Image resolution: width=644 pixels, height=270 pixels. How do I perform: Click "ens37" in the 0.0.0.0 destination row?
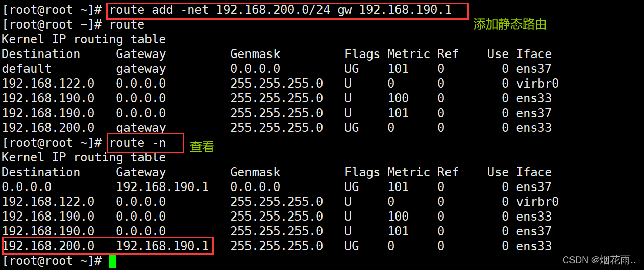[534, 187]
